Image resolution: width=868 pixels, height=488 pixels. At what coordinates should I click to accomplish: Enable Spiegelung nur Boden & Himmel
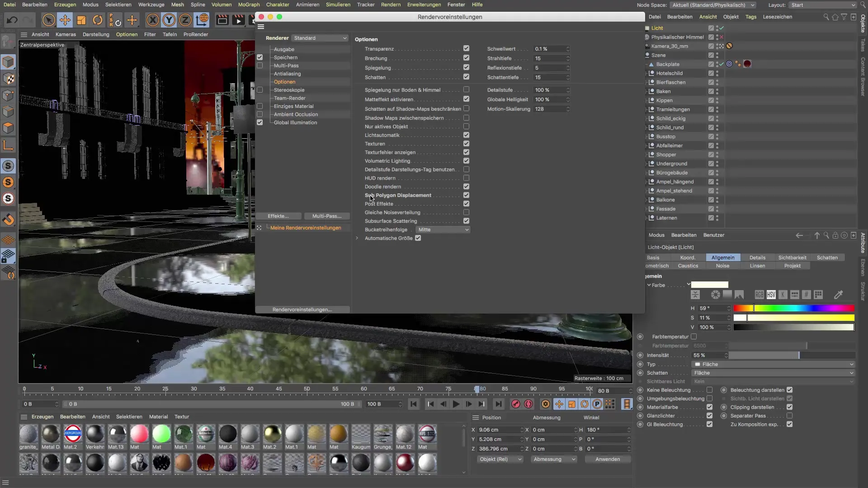point(466,89)
